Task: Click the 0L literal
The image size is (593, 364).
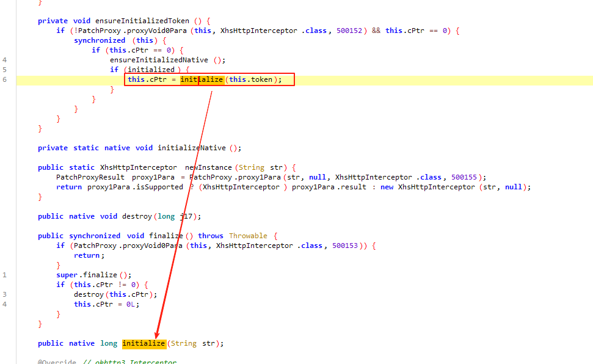Action: point(131,304)
